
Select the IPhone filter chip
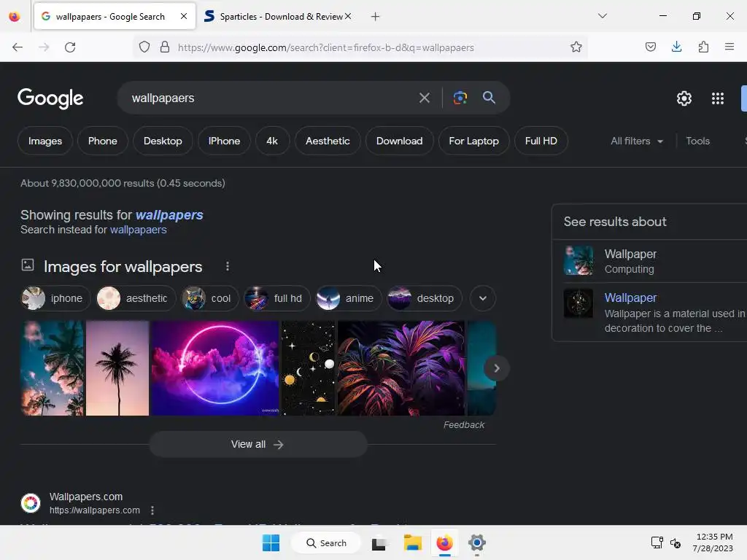click(x=224, y=141)
